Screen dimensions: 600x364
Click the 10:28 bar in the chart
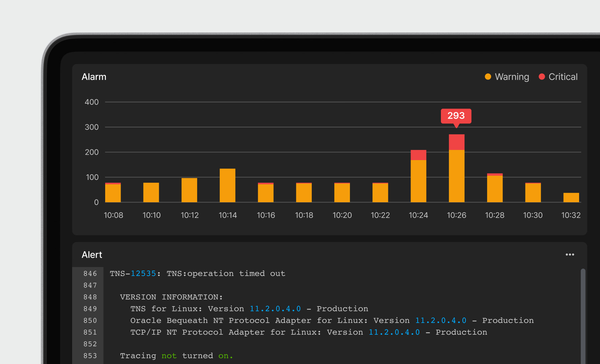coord(494,189)
